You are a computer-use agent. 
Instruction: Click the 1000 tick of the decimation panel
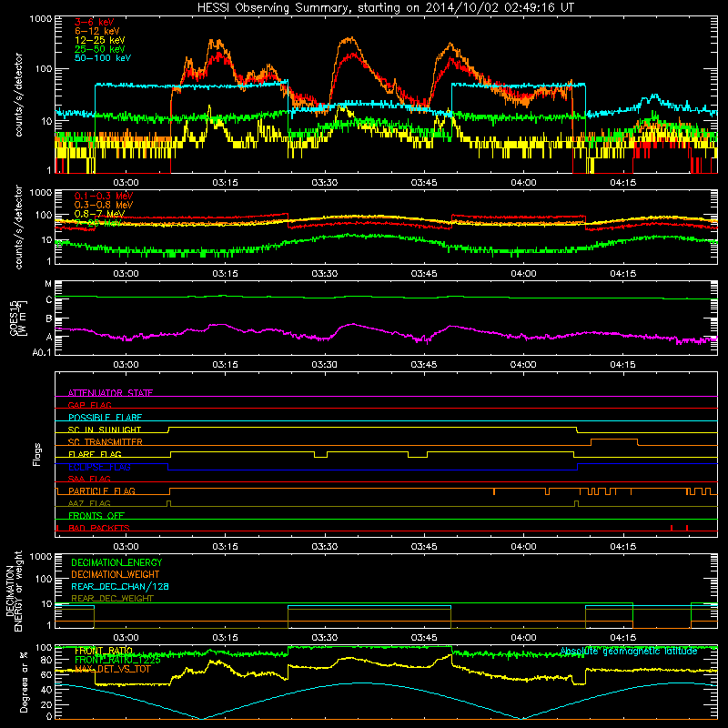coord(41,556)
